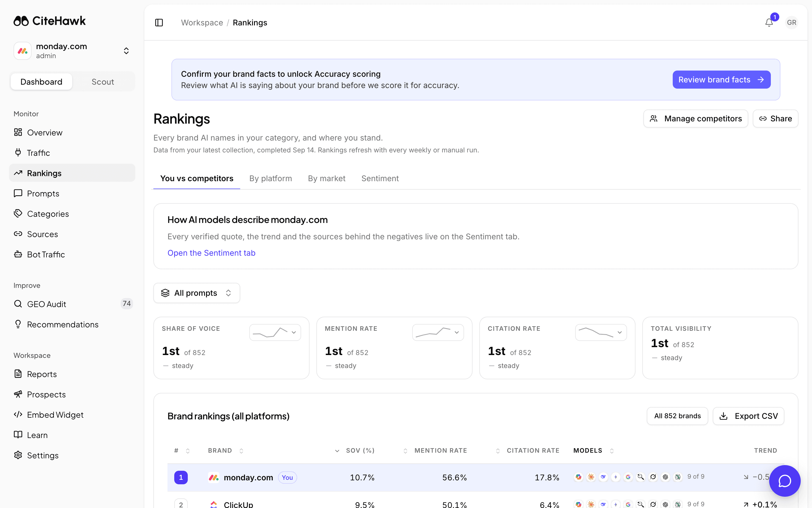Open Reports in the sidebar
This screenshot has height=508, width=812.
[x=72, y=374]
